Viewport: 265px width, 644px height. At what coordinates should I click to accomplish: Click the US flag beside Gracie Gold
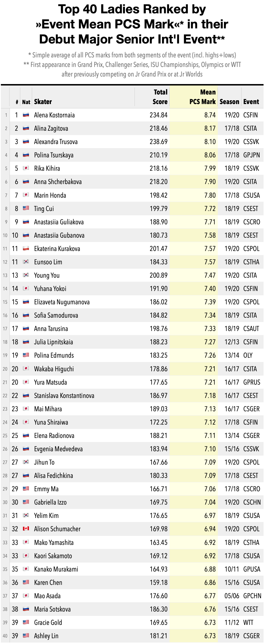coord(26,622)
